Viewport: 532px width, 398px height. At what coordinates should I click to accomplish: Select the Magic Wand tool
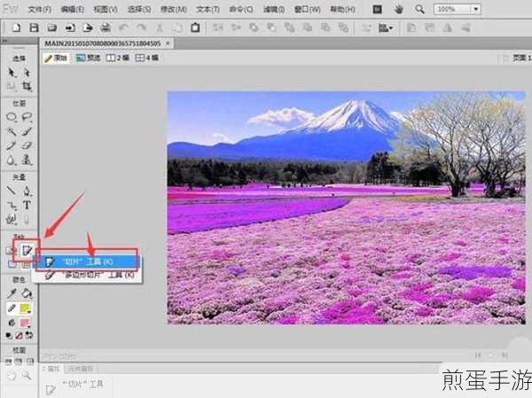pos(12,132)
